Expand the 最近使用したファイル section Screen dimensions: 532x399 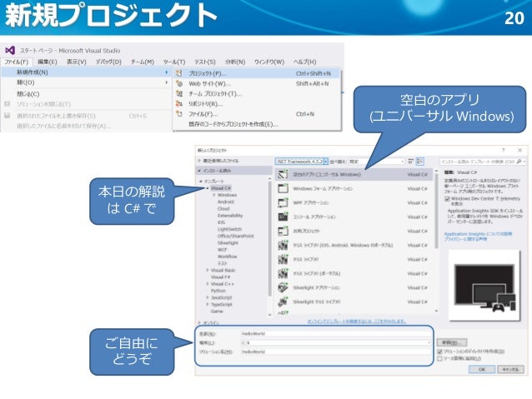tap(199, 161)
